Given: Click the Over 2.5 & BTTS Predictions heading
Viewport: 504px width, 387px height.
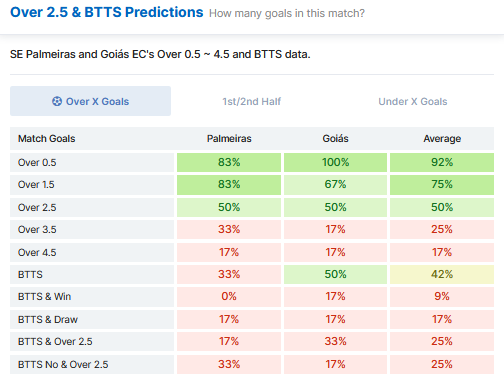Looking at the screenshot, I should coord(107,12).
